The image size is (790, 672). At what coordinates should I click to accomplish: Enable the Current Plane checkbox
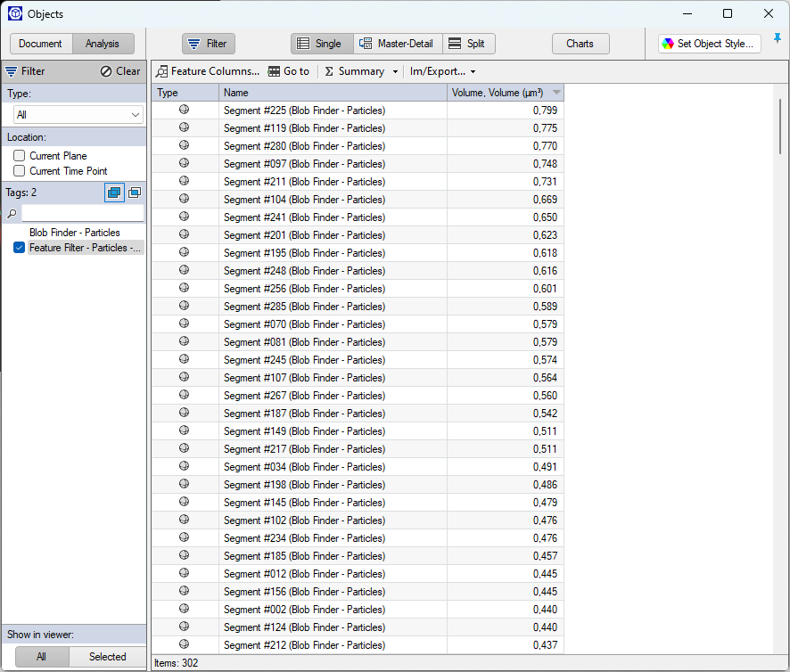click(x=19, y=155)
